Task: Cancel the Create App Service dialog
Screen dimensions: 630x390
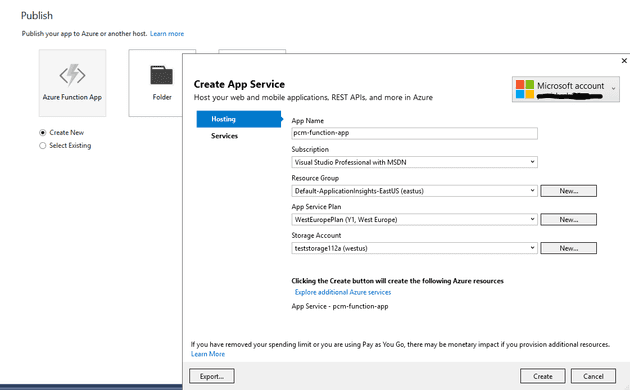Action: click(x=593, y=376)
